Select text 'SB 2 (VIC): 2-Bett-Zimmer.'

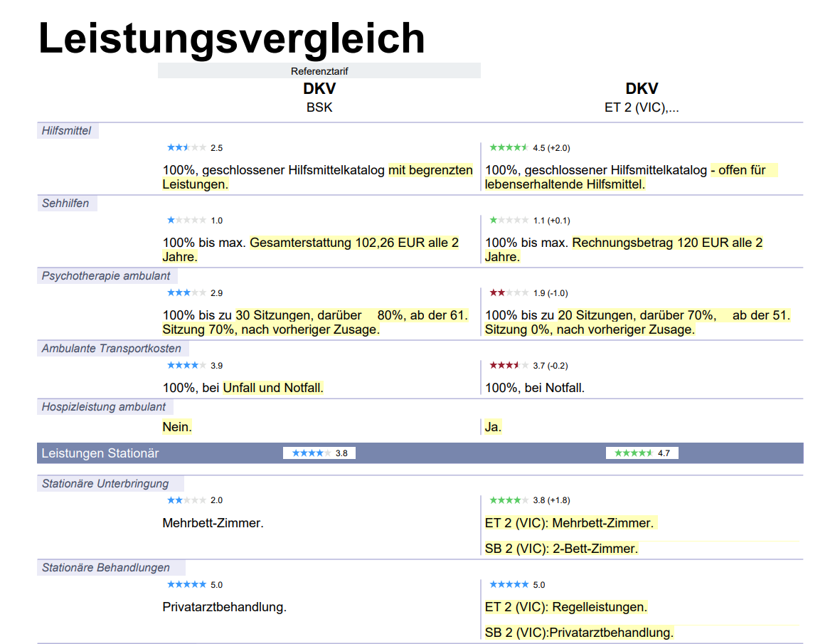pyautogui.click(x=561, y=549)
